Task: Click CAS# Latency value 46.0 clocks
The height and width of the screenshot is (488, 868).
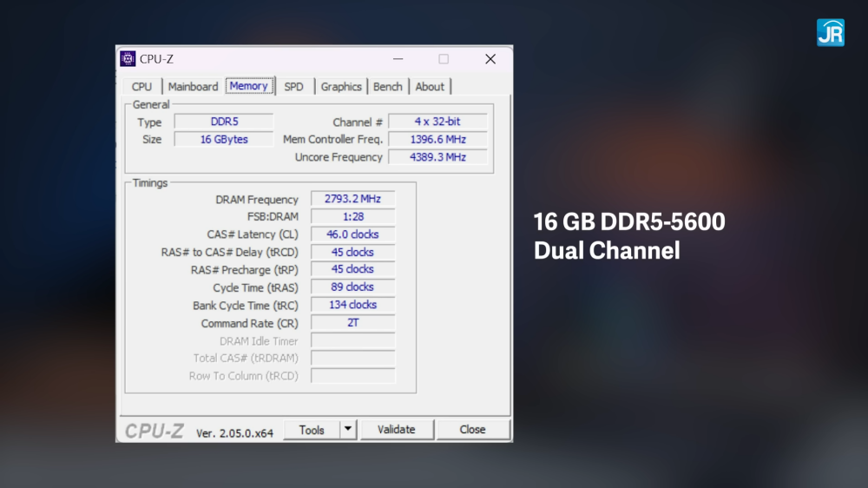Action: (352, 234)
